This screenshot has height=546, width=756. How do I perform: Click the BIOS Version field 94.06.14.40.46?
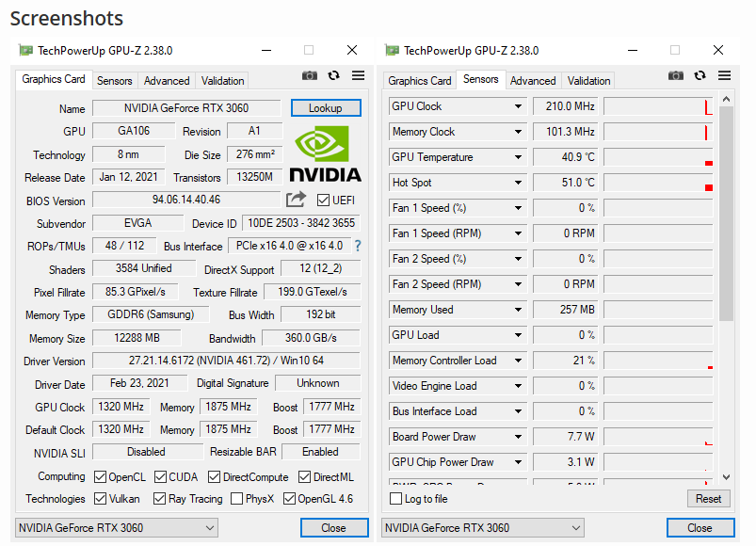pos(186,200)
